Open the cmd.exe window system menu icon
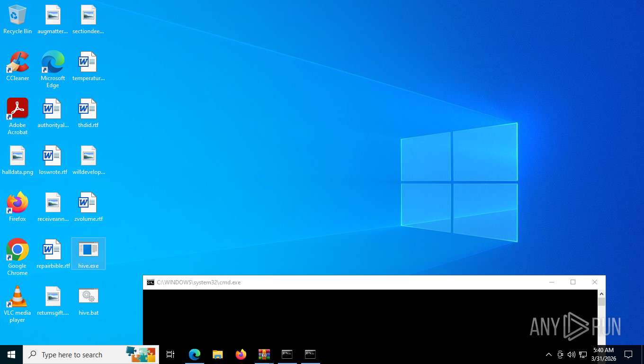Viewport: 644px width, 364px height. point(151,282)
